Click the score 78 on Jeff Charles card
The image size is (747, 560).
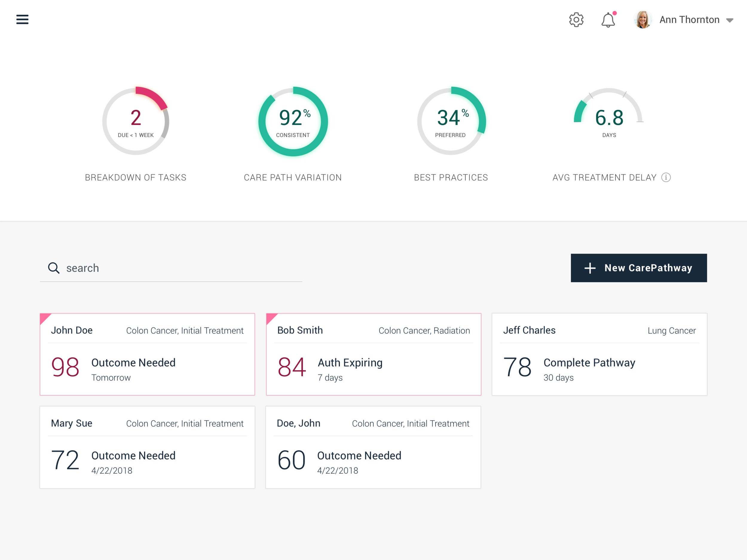tap(517, 368)
